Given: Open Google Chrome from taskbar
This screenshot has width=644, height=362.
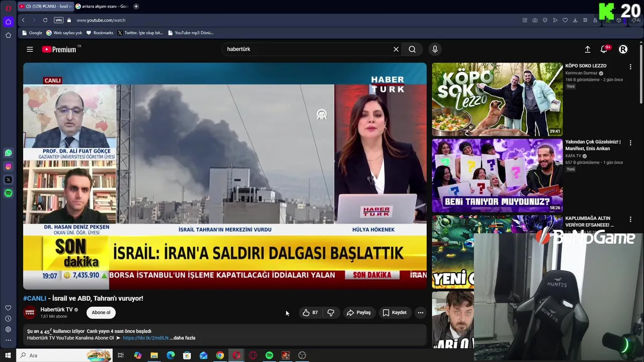Looking at the screenshot, I should (220, 355).
